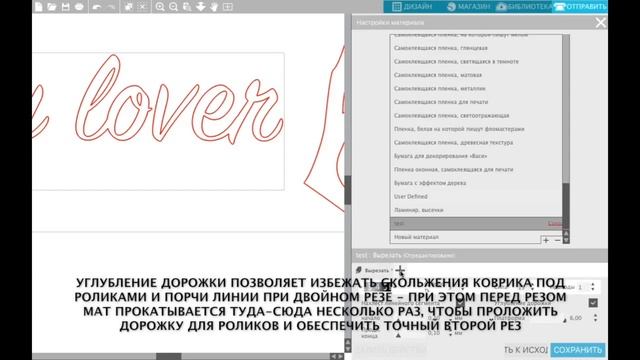Remove material with the minus button
This screenshot has width=640, height=360.
click(x=558, y=240)
